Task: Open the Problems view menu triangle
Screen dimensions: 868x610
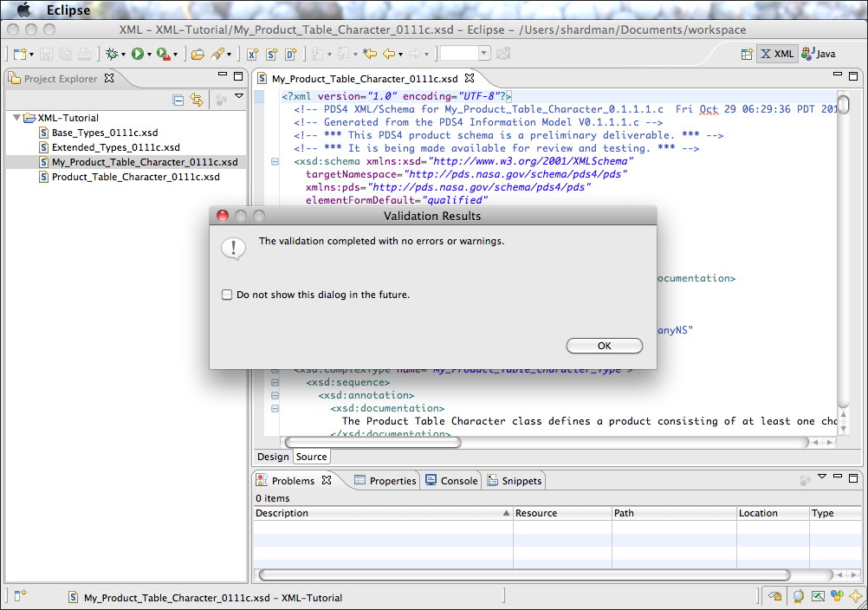Action: [822, 476]
